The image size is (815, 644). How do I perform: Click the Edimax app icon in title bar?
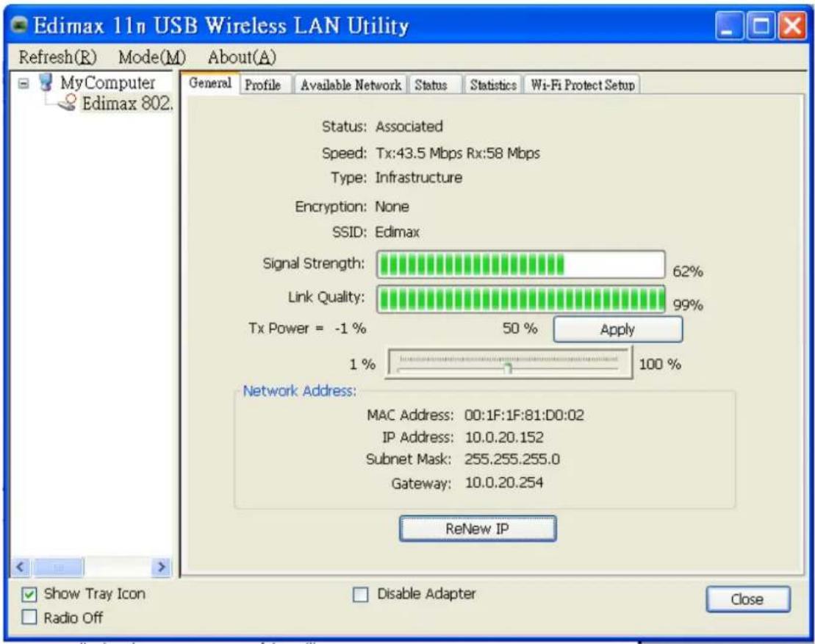(19, 24)
